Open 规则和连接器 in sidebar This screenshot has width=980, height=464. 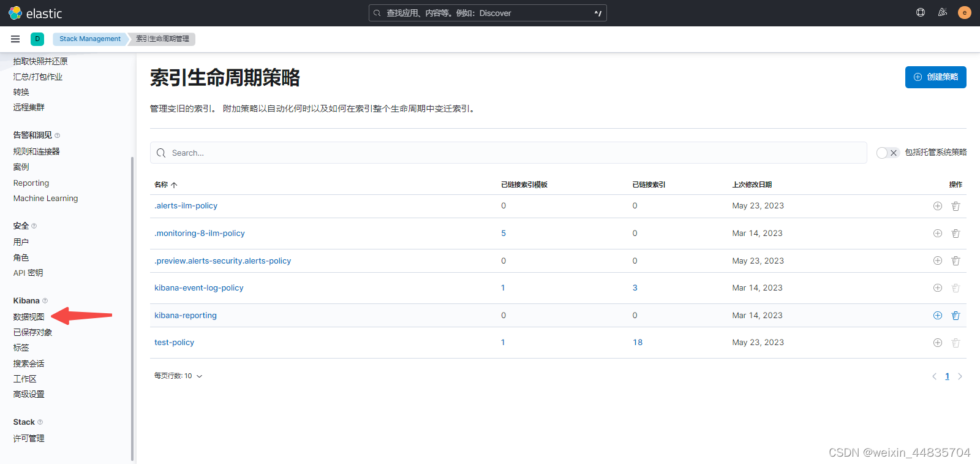(x=37, y=151)
